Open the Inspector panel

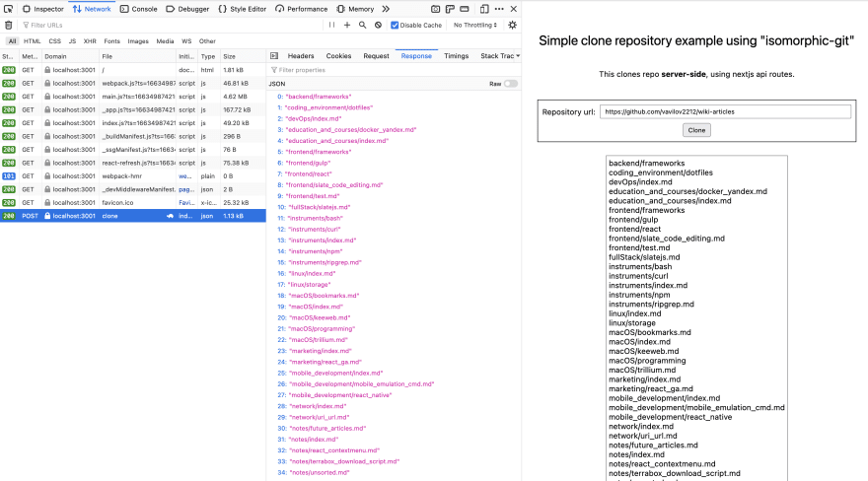43,9
